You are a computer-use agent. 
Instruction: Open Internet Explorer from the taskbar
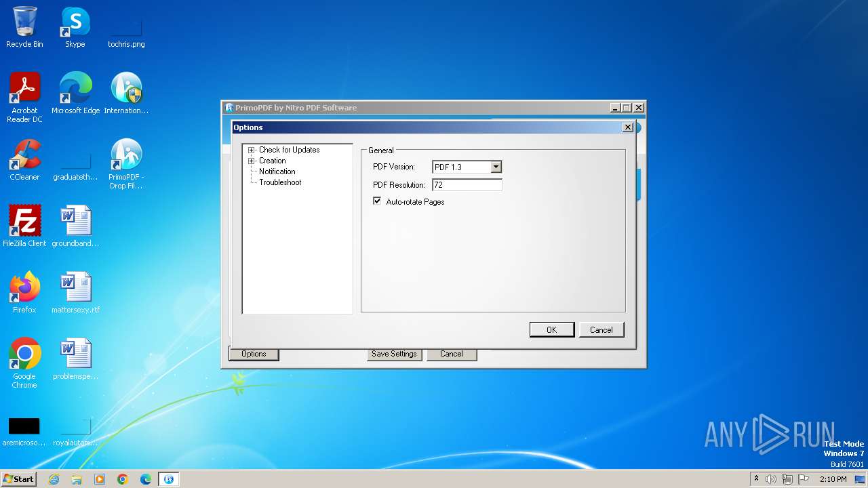click(54, 479)
